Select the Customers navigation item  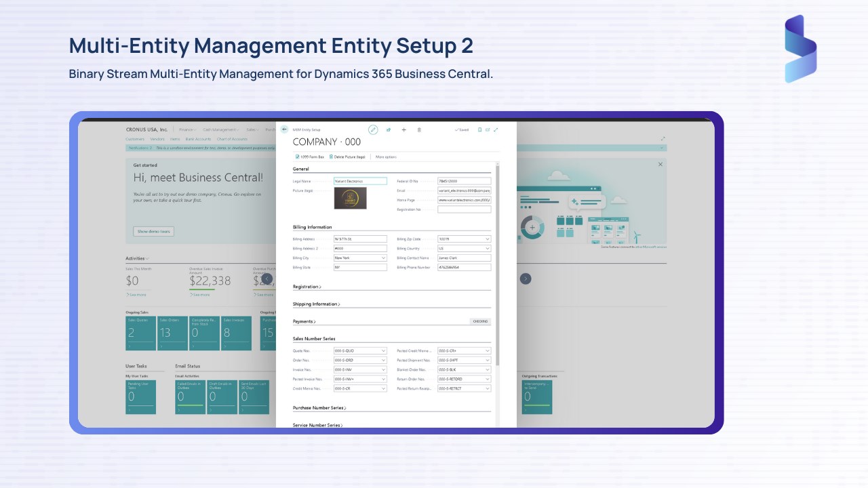pyautogui.click(x=135, y=139)
